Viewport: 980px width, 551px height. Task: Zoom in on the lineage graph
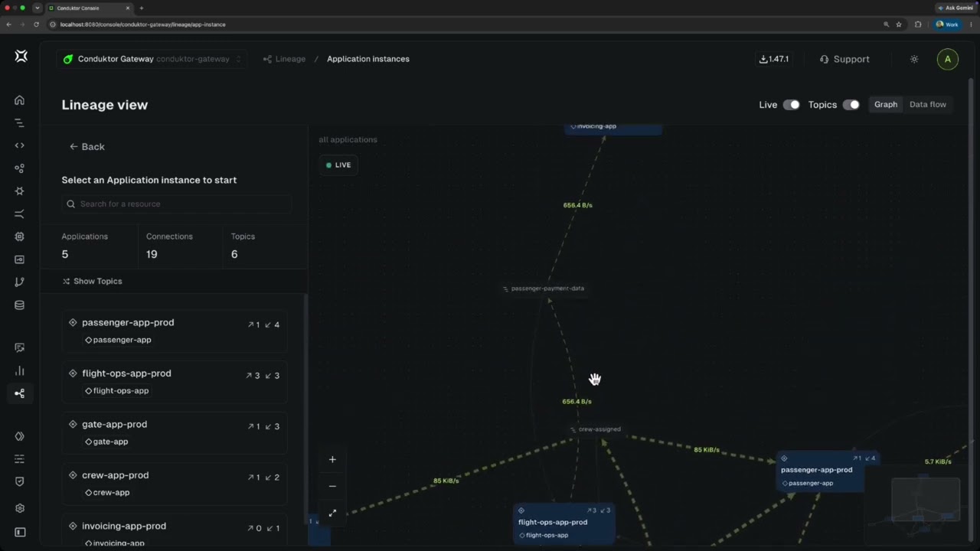[x=332, y=459]
